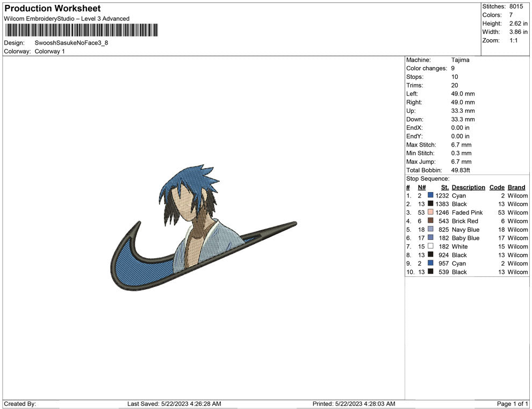
Task: Click the Cyan swatch in stop 9
Action: coord(430,263)
